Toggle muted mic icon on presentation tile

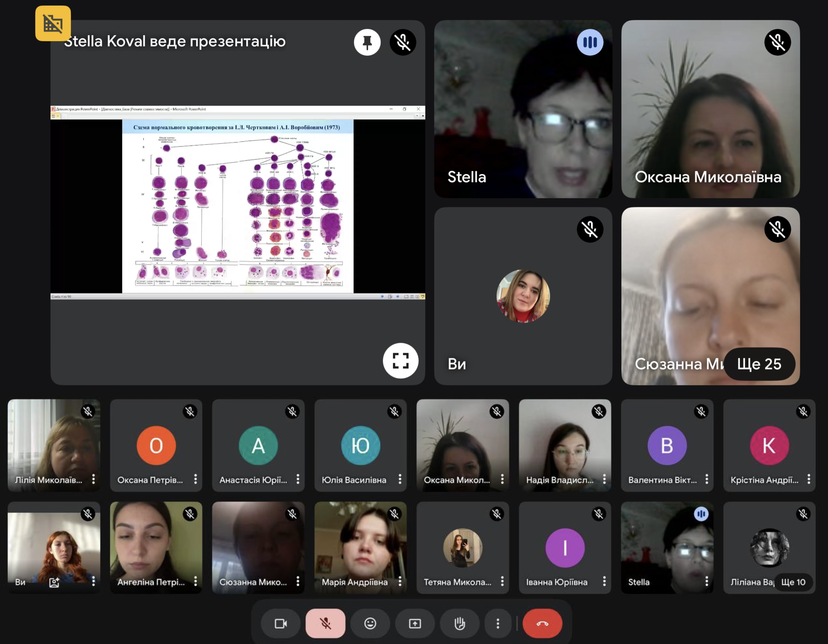tap(403, 42)
